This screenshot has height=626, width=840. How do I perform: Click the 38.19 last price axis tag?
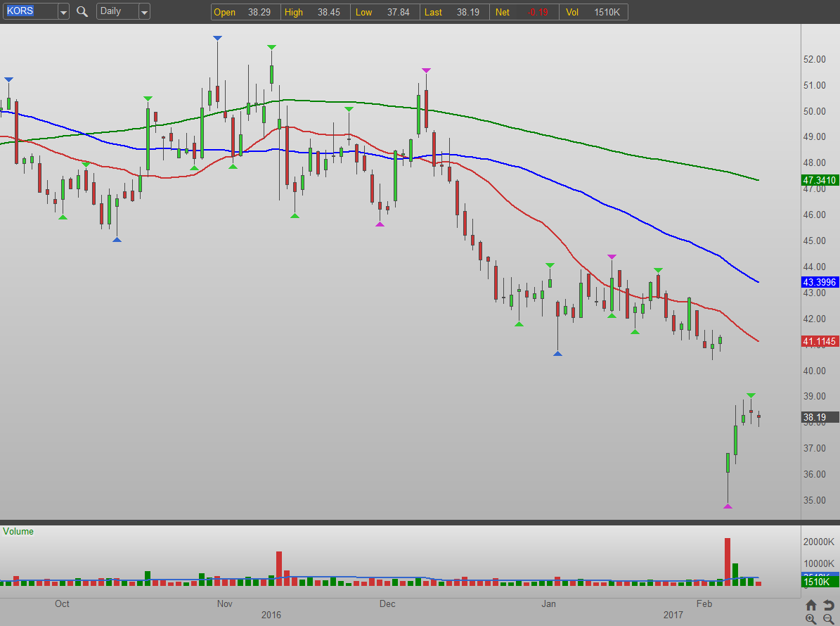(820, 417)
